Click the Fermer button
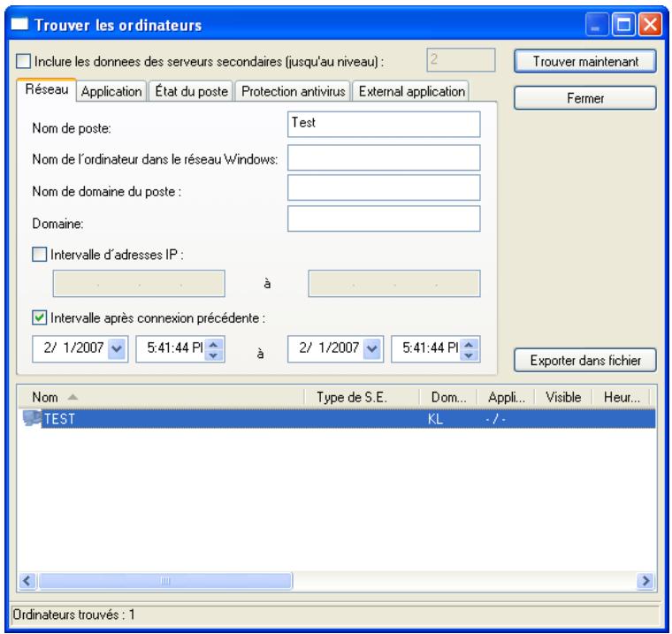Screen dimensions: 672x634 [x=585, y=98]
